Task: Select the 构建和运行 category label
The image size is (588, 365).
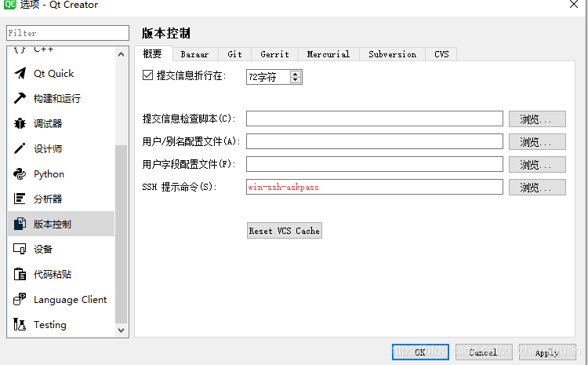Action: coord(57,99)
